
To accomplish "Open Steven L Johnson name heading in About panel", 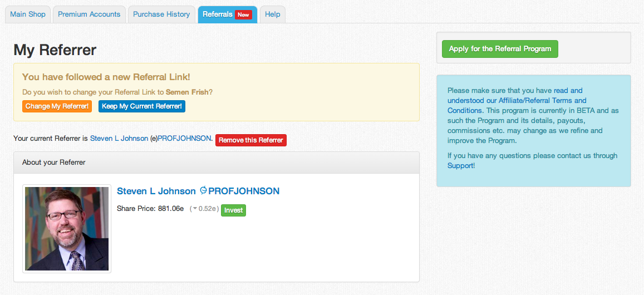I will [156, 191].
